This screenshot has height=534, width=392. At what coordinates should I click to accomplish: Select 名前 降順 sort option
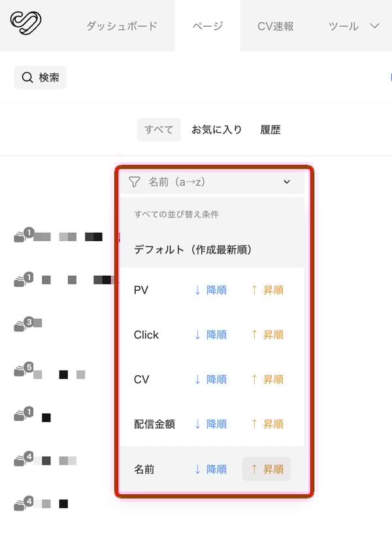[x=210, y=469]
